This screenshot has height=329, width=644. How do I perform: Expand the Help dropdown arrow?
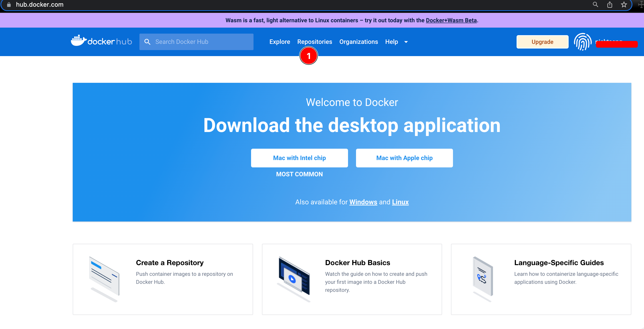pyautogui.click(x=406, y=42)
